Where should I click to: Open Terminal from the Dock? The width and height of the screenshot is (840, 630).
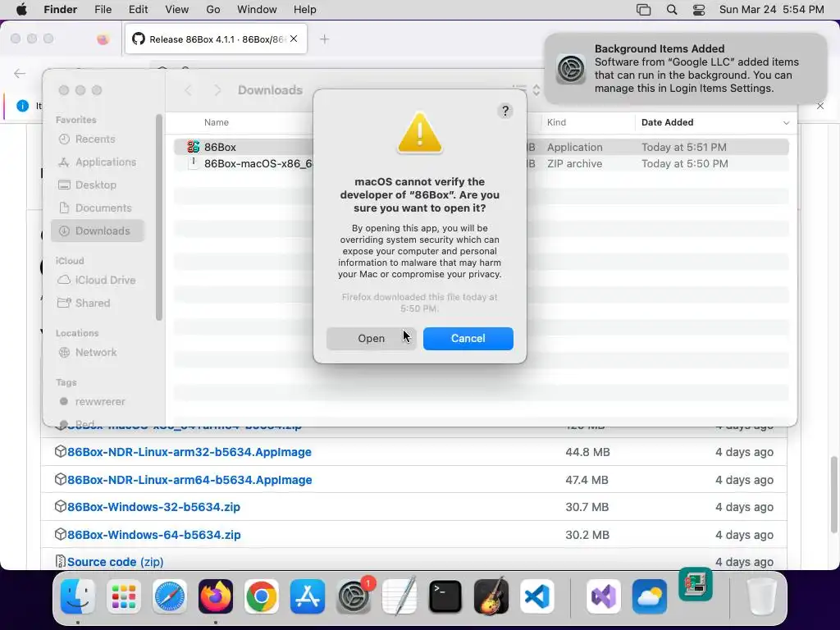445,596
